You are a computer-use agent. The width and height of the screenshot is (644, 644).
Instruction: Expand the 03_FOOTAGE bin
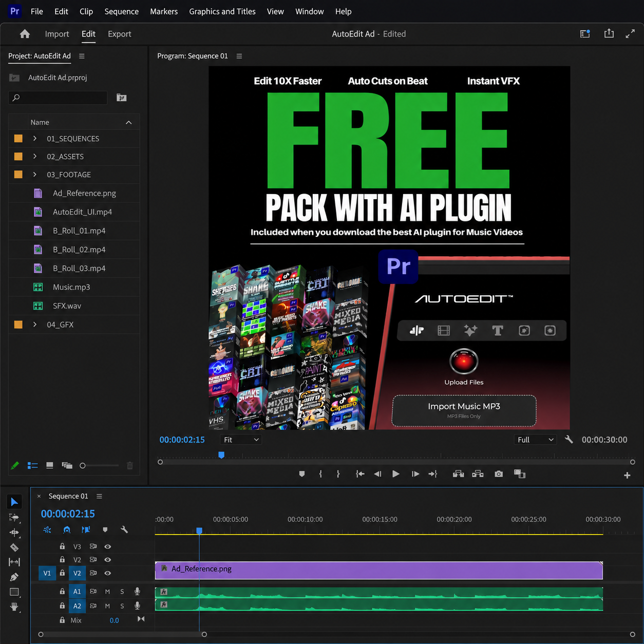click(x=35, y=175)
